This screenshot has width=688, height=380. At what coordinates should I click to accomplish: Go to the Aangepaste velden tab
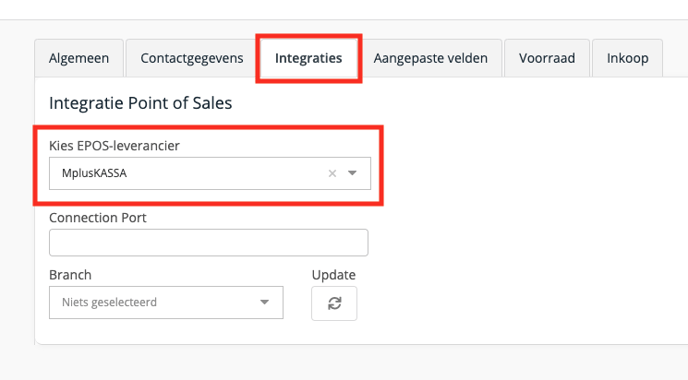430,58
